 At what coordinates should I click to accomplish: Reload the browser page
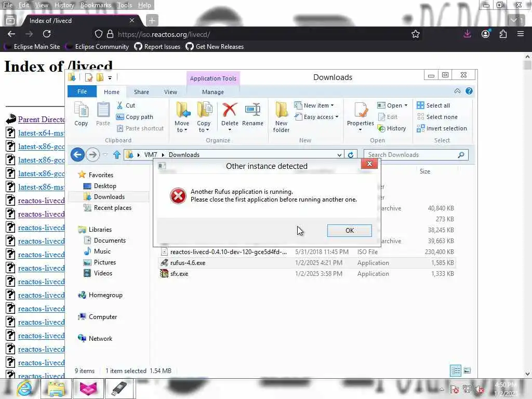click(x=46, y=34)
